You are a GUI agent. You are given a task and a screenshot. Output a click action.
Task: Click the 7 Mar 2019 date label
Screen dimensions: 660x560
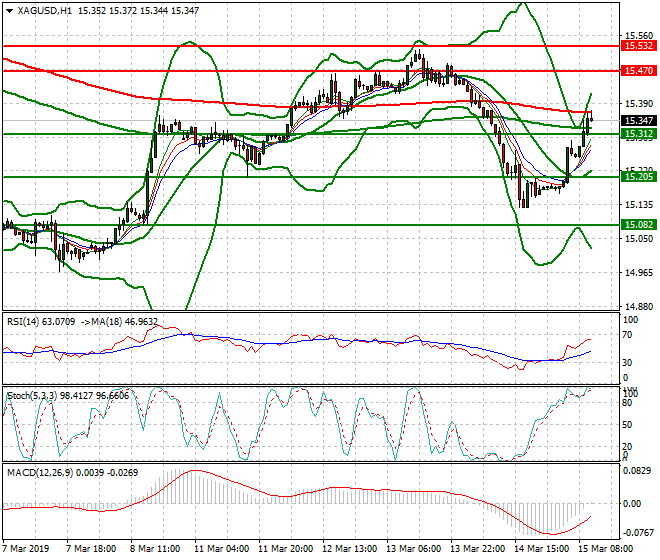[27, 549]
